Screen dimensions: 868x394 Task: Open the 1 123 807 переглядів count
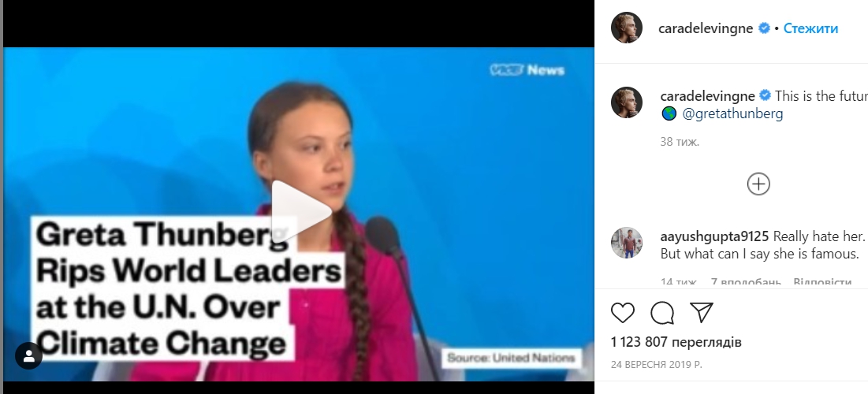[x=676, y=342]
